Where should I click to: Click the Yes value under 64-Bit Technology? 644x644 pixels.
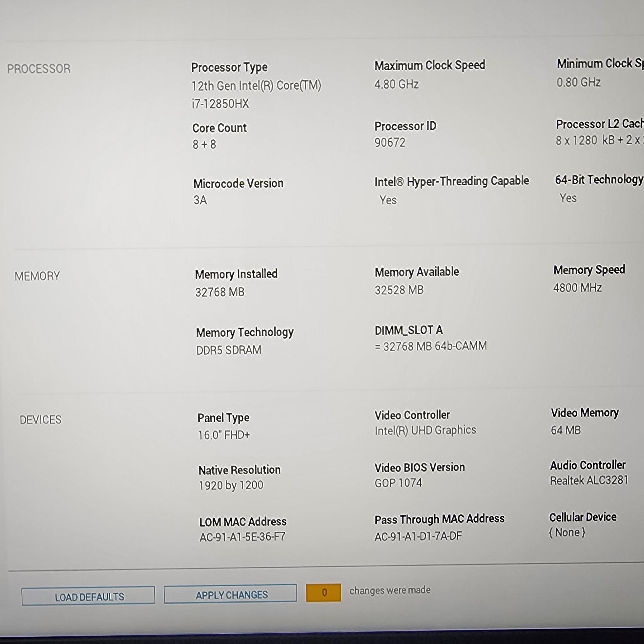(x=568, y=198)
